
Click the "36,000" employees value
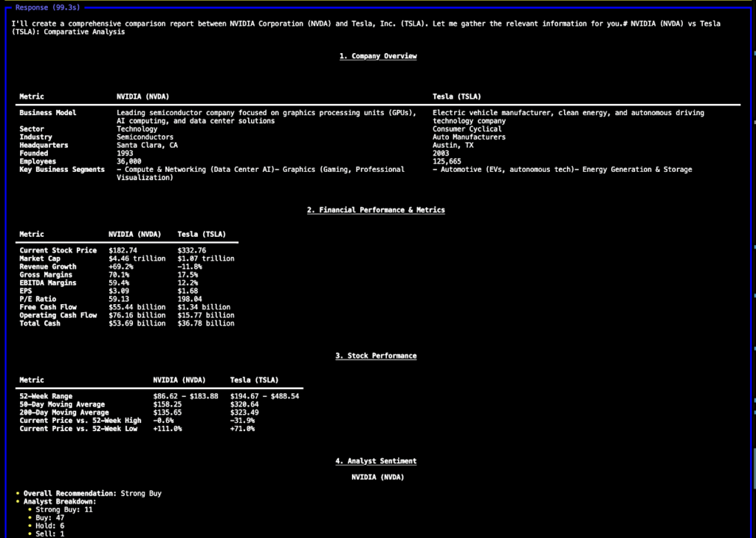pyautogui.click(x=128, y=162)
